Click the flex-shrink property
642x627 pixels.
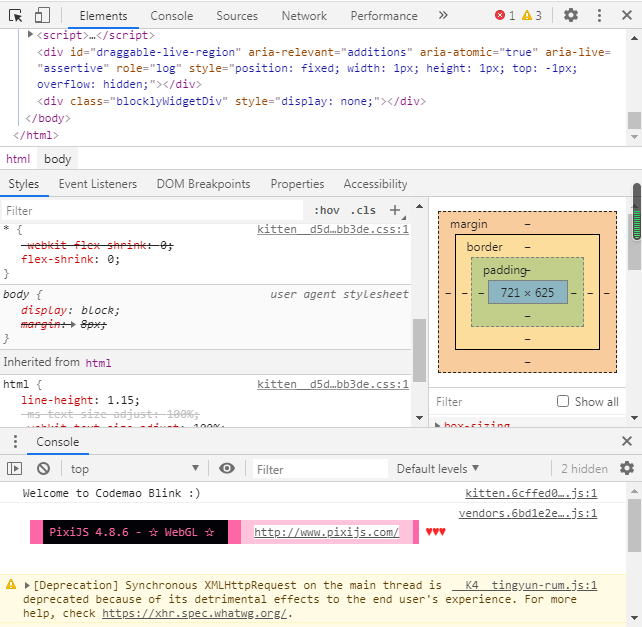pyautogui.click(x=57, y=259)
